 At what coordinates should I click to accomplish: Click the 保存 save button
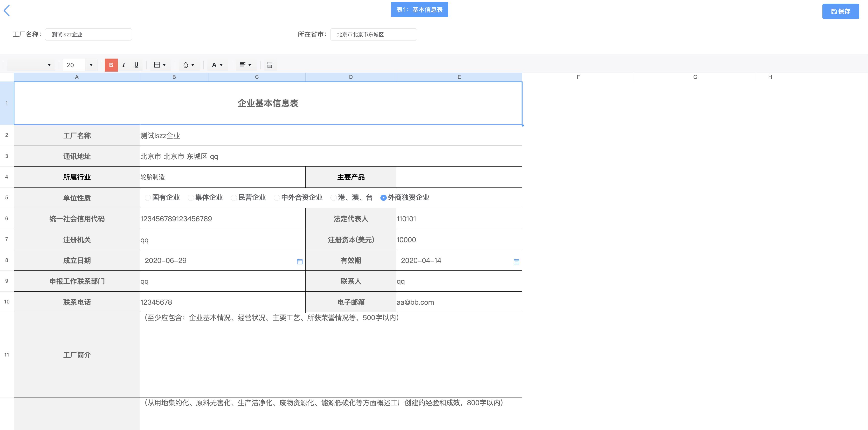click(840, 11)
